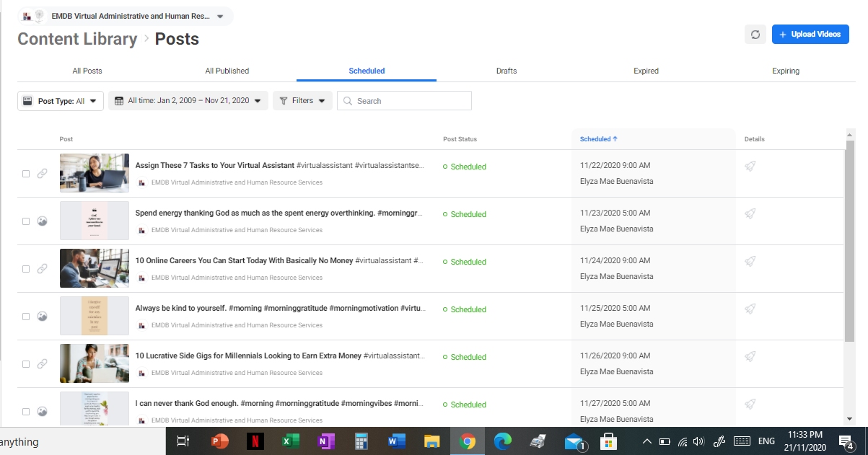
Task: Click rocket icon for I can never thank God enough post
Action: [750, 405]
